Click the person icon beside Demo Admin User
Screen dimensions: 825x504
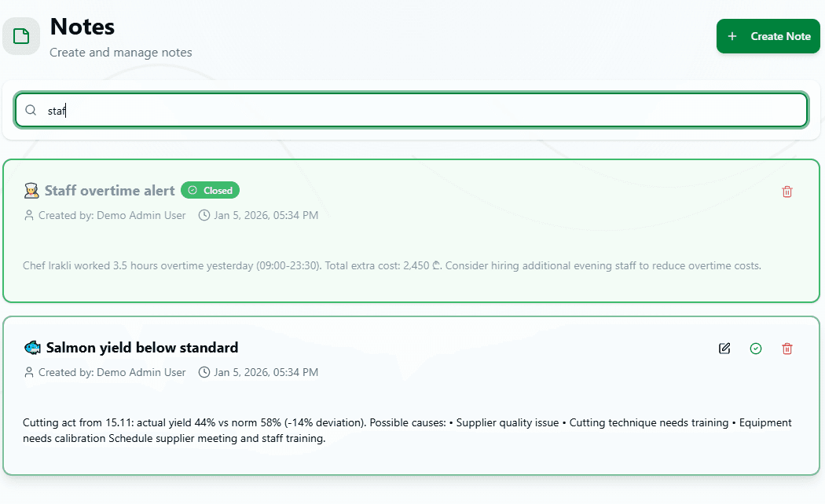29,214
